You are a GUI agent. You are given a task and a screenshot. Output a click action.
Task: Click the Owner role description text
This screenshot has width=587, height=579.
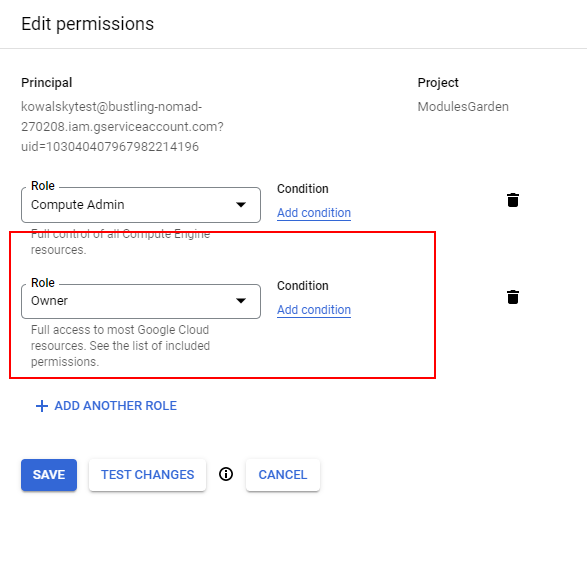[120, 346]
